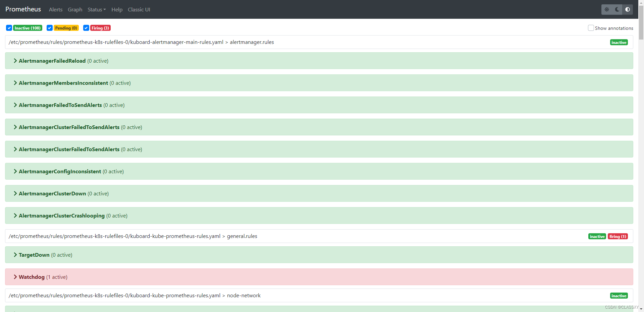Expand the AlertmanagerClusterCrashlooping alert chevron
644x312 pixels.
15,215
